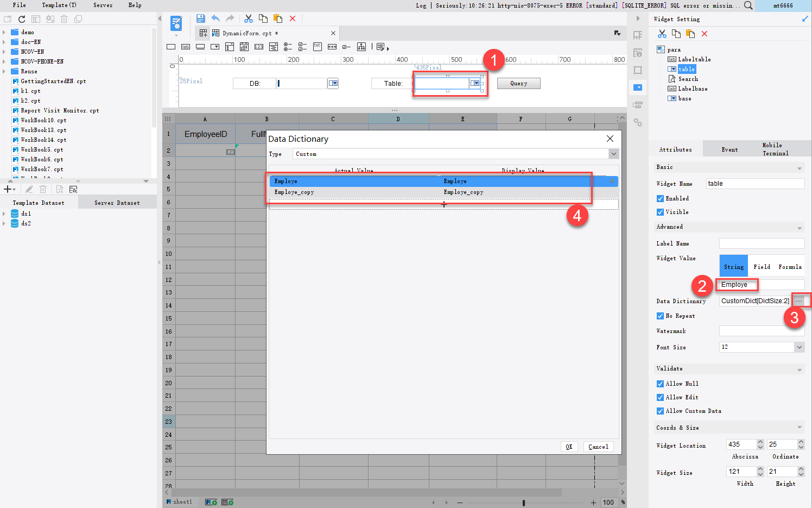This screenshot has width=812, height=508.
Task: Expand the ds1 dataset node
Action: [x=4, y=214]
